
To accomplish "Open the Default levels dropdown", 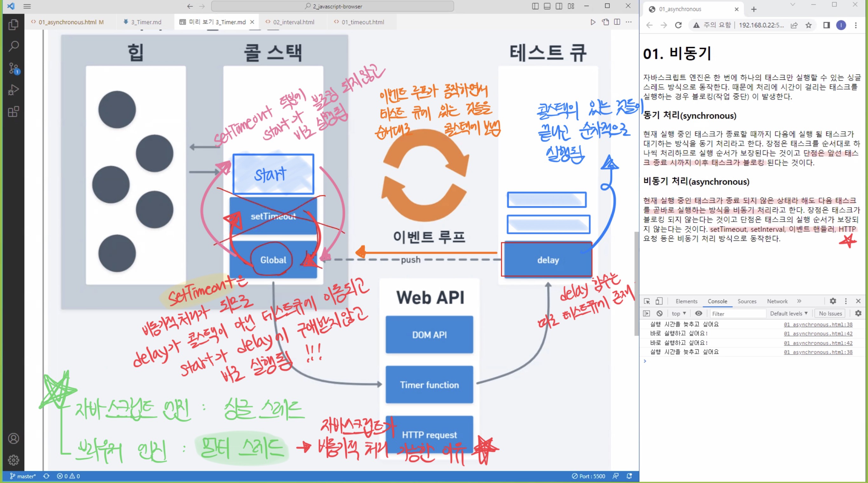I will click(789, 314).
